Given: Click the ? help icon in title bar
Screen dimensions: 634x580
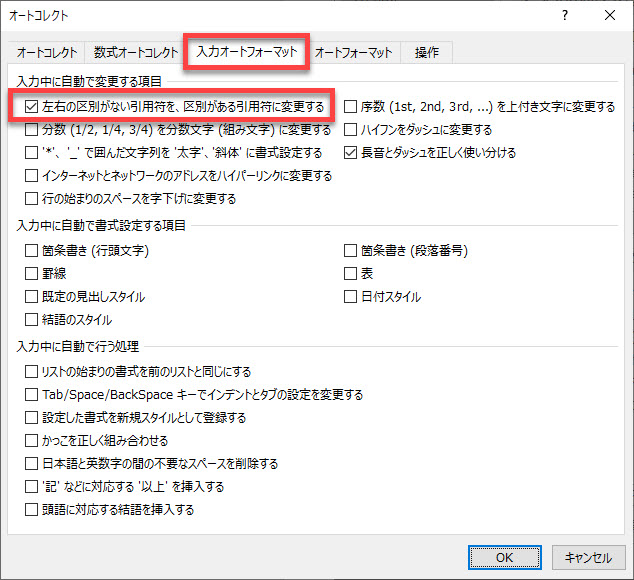Looking at the screenshot, I should pos(565,15).
